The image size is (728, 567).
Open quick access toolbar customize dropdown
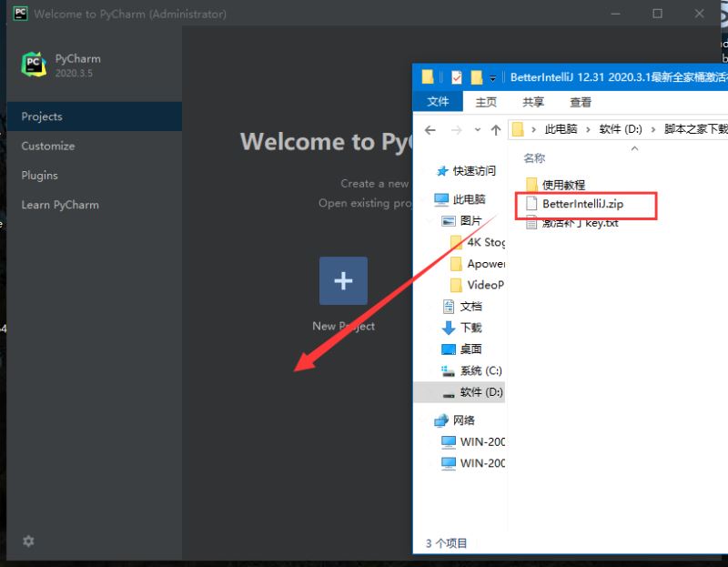[492, 78]
